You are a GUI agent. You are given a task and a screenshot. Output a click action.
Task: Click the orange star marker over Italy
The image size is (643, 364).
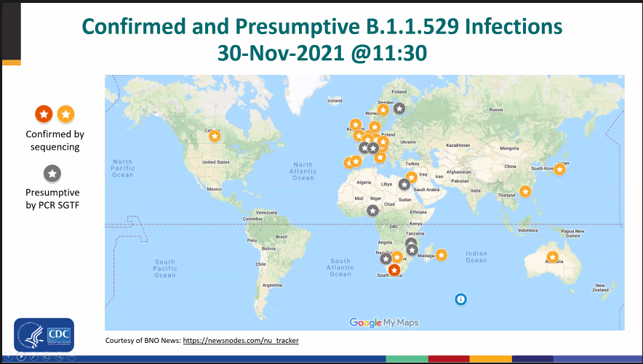coord(380,157)
